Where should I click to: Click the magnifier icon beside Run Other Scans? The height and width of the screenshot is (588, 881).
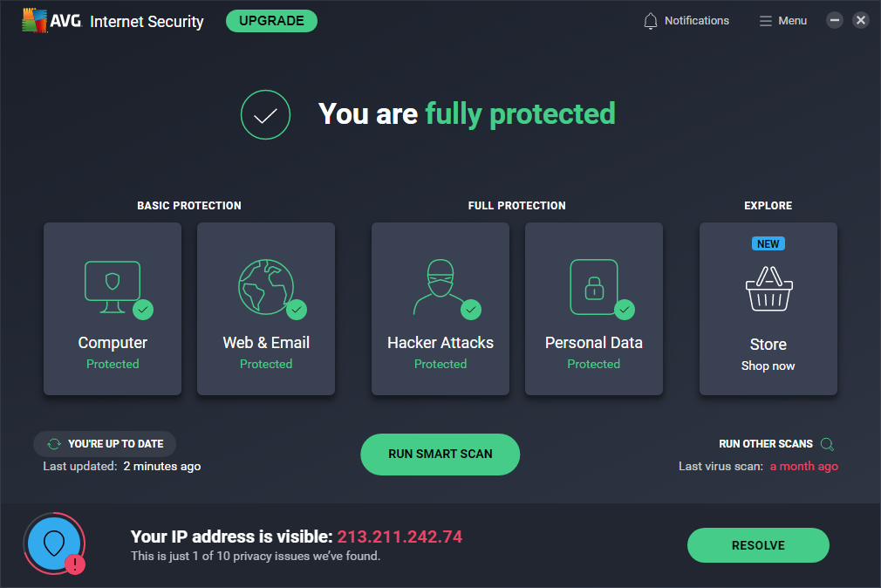coord(827,444)
